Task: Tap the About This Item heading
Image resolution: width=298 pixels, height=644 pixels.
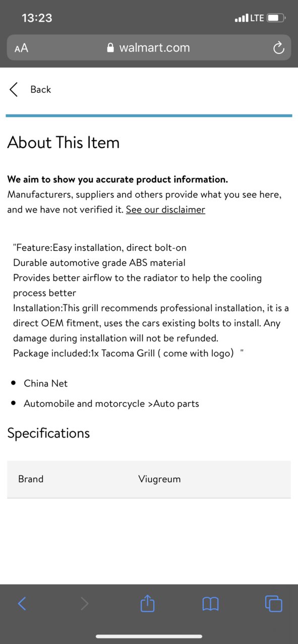Action: 64,142
